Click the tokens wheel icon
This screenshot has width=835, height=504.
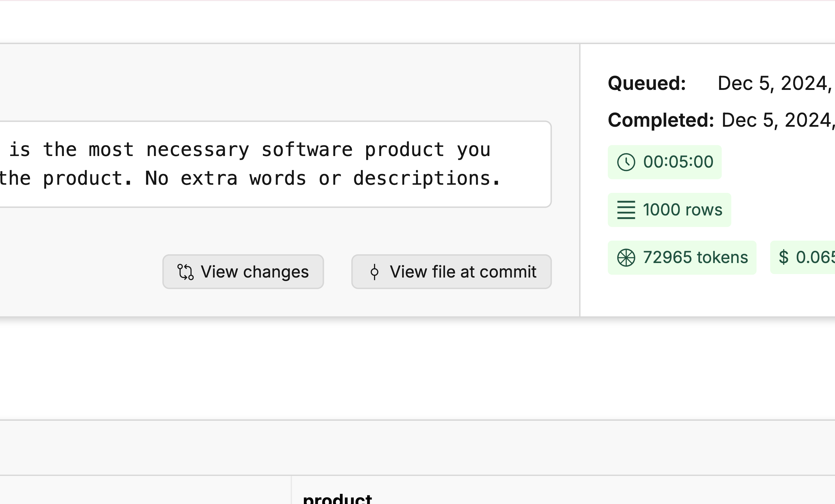coord(626,258)
